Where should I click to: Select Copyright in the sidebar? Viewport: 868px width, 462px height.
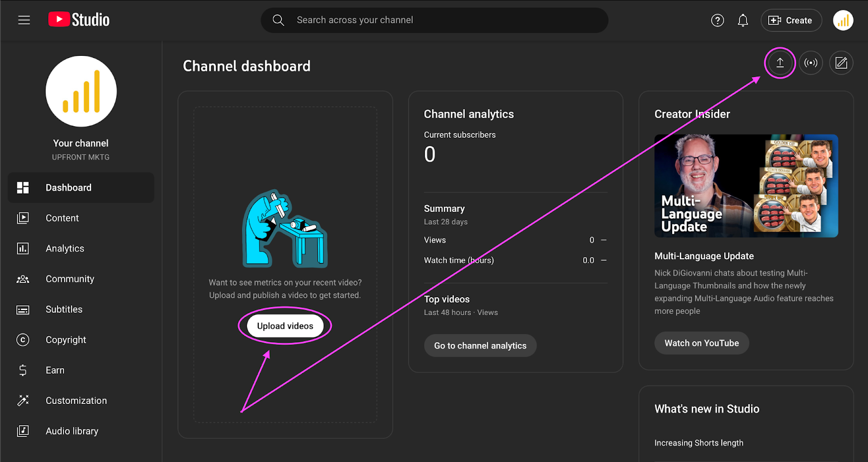coord(81,340)
